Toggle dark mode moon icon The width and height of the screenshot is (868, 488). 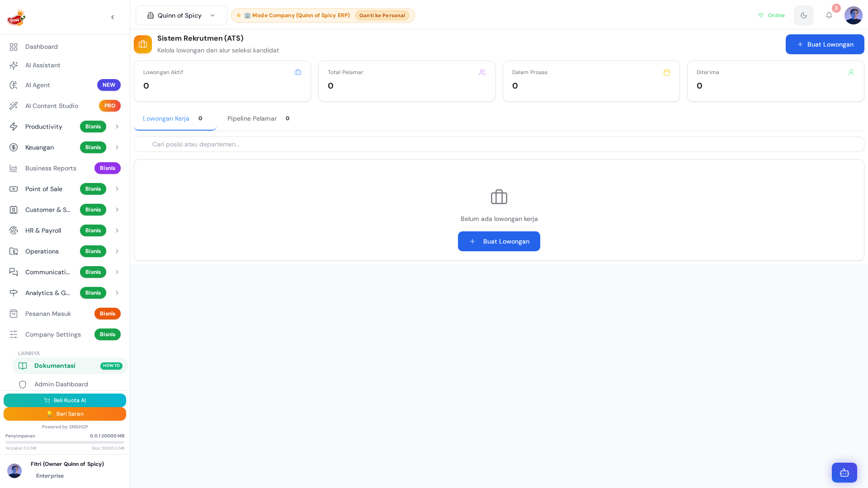pyautogui.click(x=803, y=15)
